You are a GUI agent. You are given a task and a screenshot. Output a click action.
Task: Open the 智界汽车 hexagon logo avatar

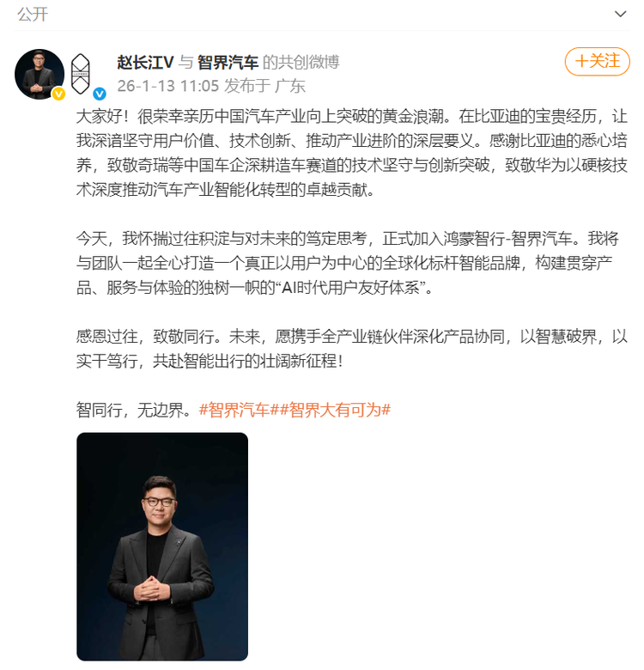click(81, 74)
